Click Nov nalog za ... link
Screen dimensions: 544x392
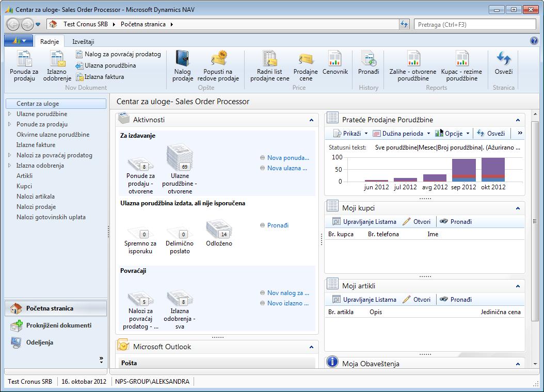288,293
